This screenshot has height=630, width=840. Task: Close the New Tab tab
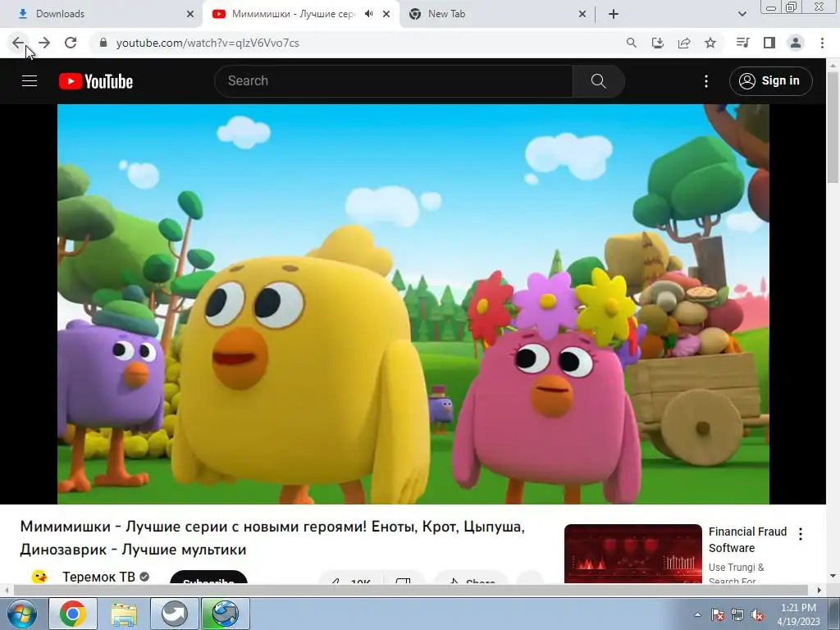point(582,15)
